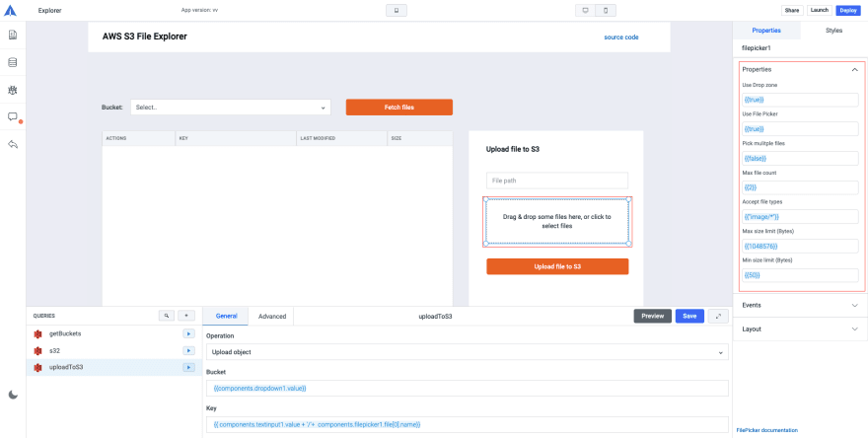
Task: Click the App version label
Action: click(199, 11)
